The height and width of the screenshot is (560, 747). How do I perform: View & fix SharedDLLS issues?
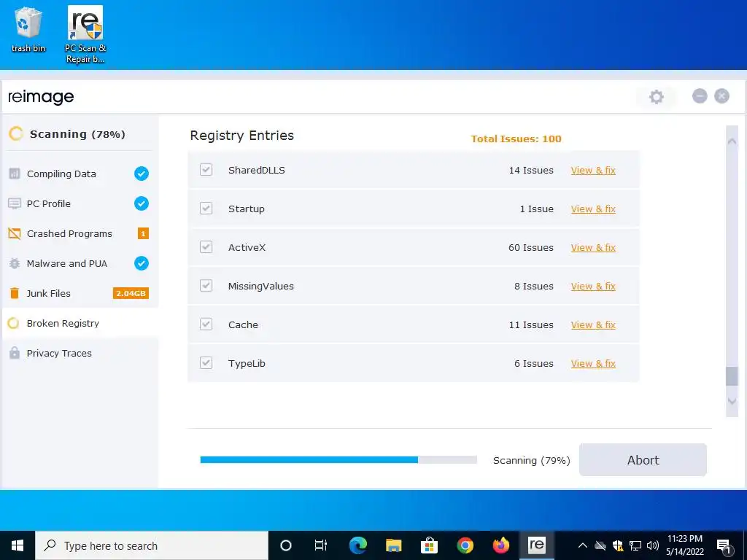point(593,170)
